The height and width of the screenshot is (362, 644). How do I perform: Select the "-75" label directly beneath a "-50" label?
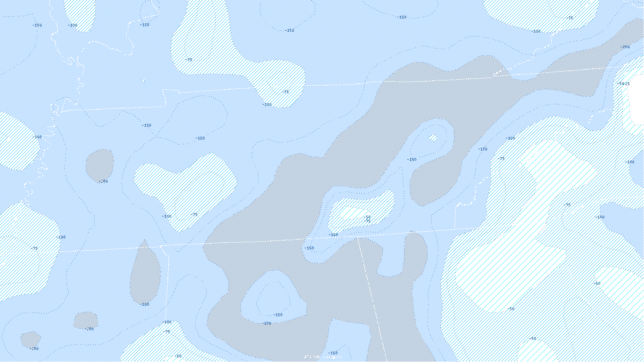tap(367, 221)
